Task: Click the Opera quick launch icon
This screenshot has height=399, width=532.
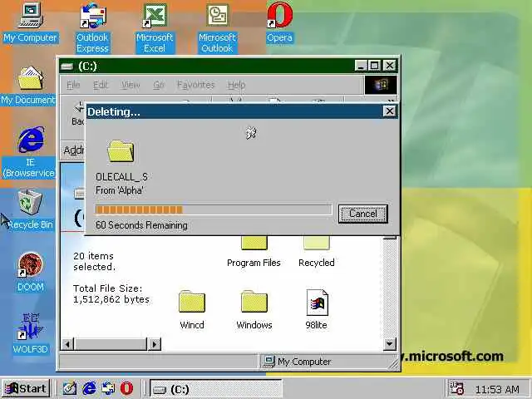Action: click(126, 388)
